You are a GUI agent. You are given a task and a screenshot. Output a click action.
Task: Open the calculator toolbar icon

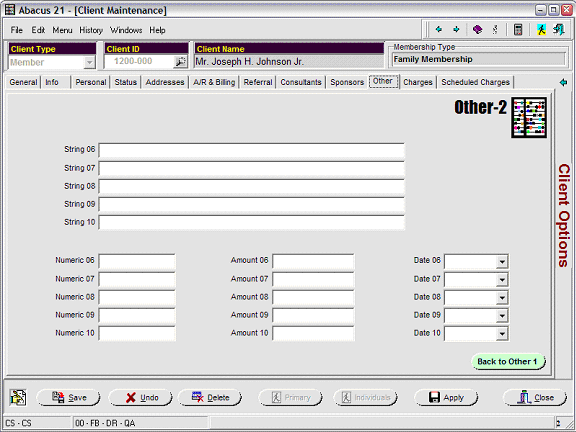[x=518, y=29]
